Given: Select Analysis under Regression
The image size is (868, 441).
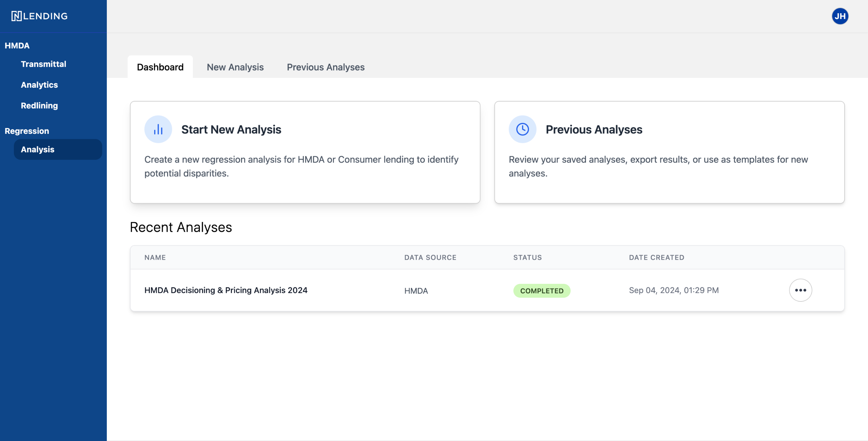Looking at the screenshot, I should (x=38, y=149).
